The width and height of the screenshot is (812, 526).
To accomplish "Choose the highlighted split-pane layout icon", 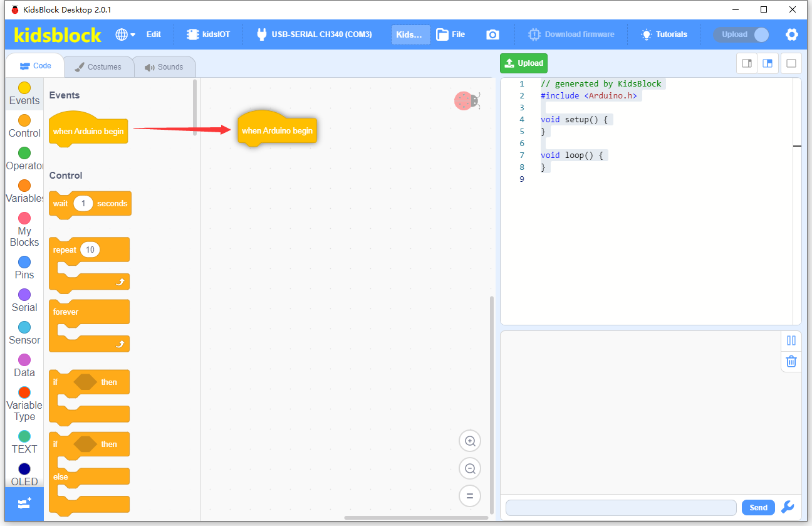I will pos(768,63).
